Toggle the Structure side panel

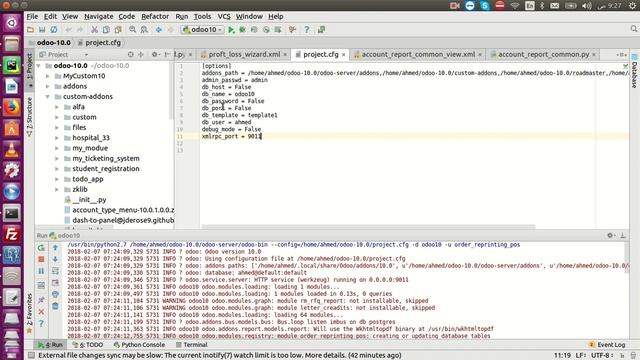29,116
